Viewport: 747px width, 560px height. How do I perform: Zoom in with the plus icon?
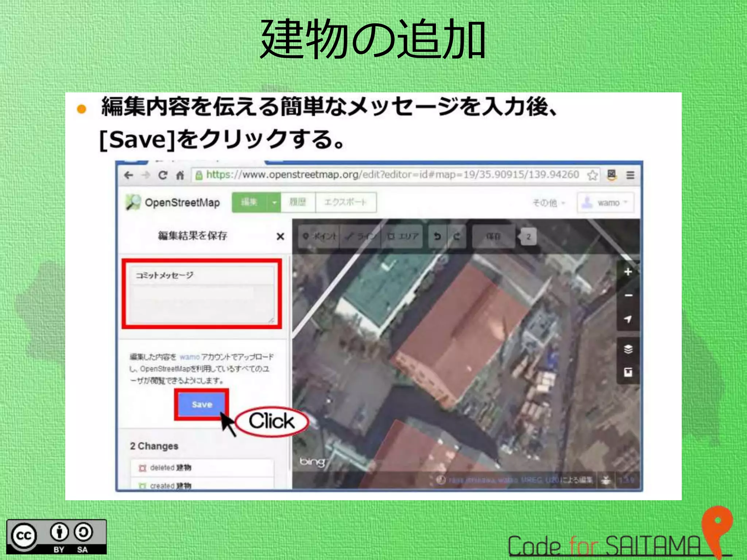tap(628, 272)
